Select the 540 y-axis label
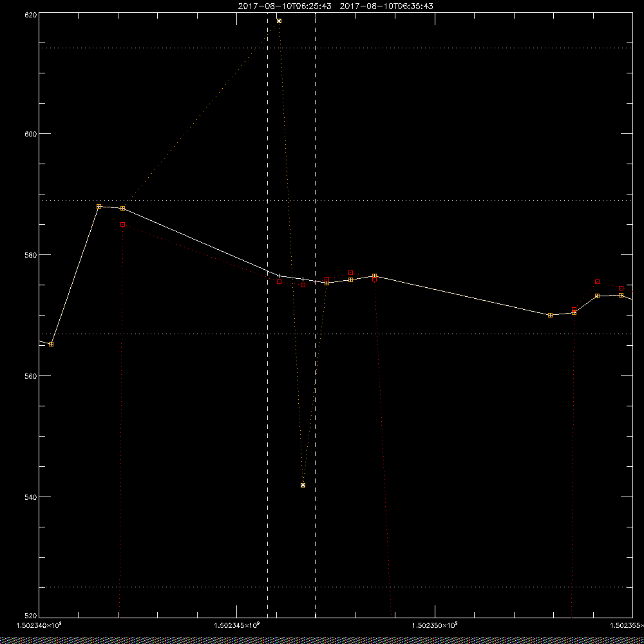Screen dimensions: 644x644 click(31, 497)
